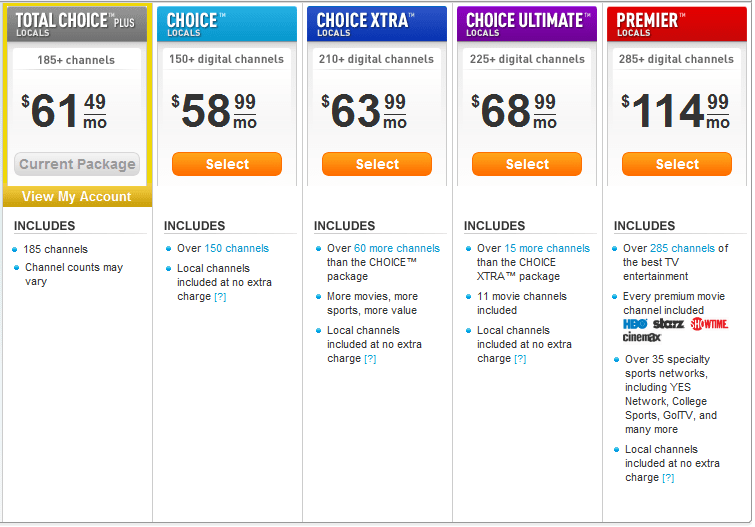755x527 pixels.
Task: Select the Choice Ultimate package
Action: click(527, 164)
